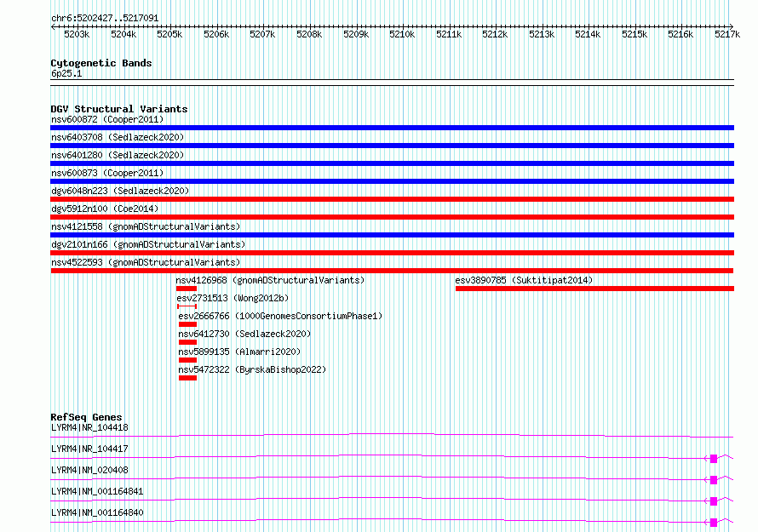Click the Cytogenetic Bands track title
The image size is (758, 532).
[101, 63]
